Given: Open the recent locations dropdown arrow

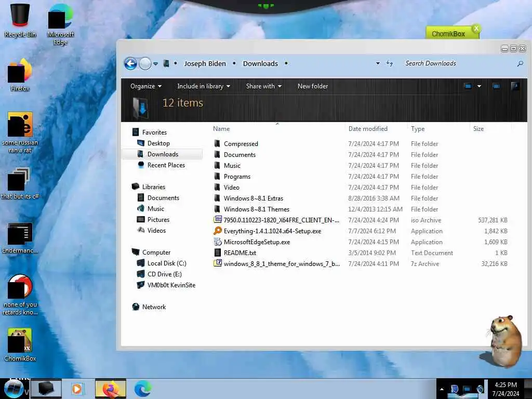Looking at the screenshot, I should [155, 64].
